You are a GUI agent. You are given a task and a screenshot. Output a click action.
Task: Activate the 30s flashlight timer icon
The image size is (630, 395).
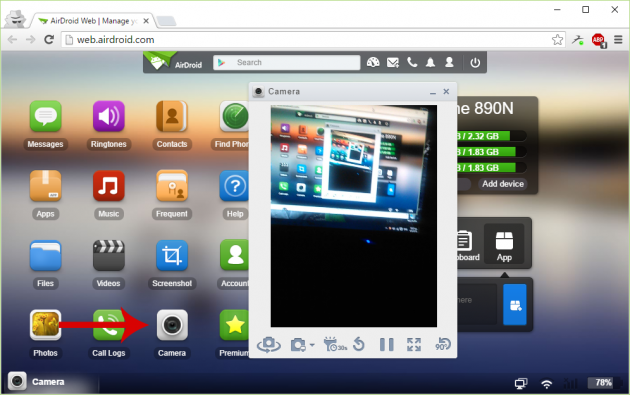334,345
